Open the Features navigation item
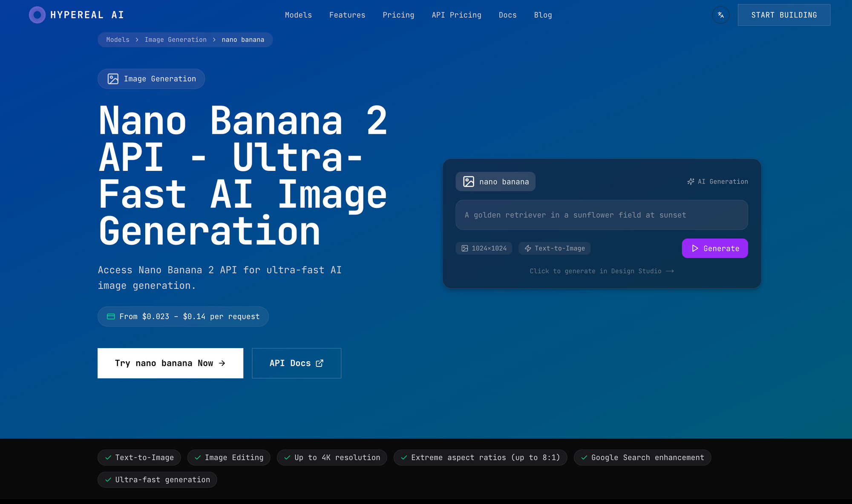 point(347,15)
